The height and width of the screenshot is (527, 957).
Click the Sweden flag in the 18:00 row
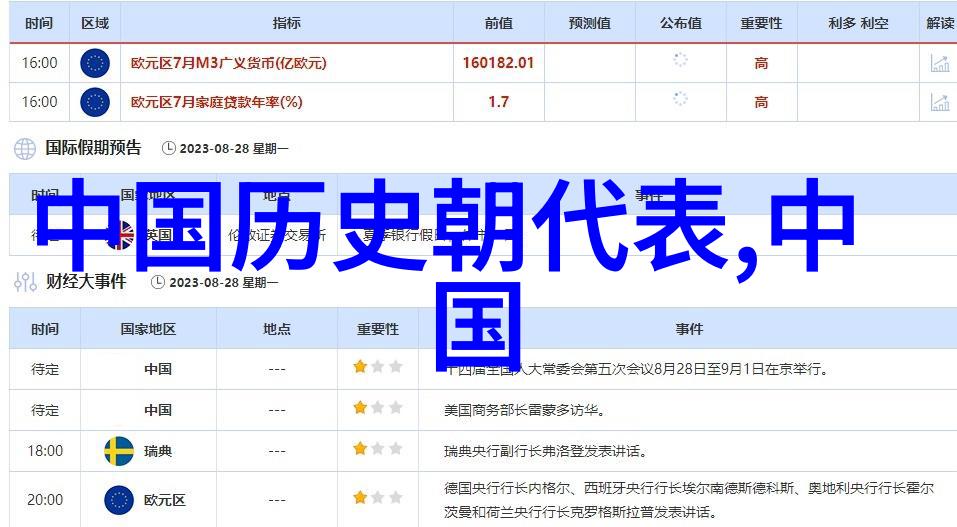tap(119, 451)
